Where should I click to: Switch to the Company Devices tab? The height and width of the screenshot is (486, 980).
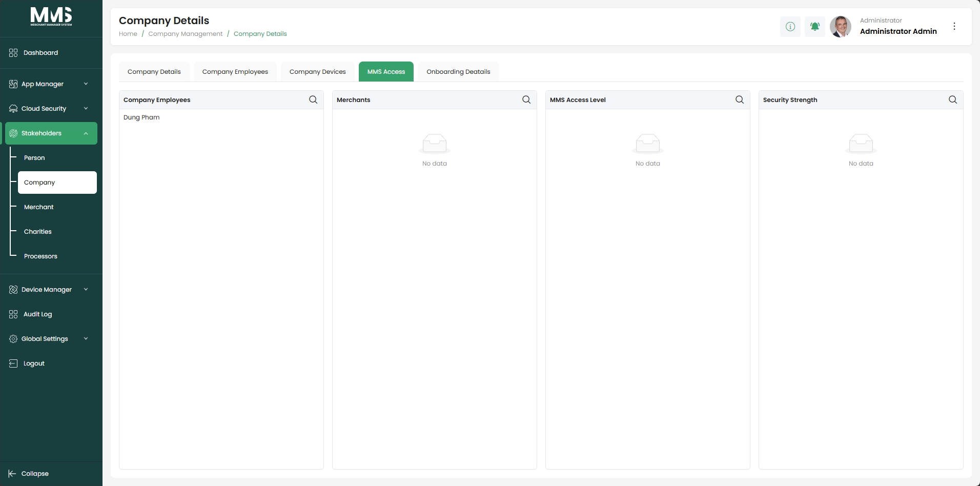318,72
